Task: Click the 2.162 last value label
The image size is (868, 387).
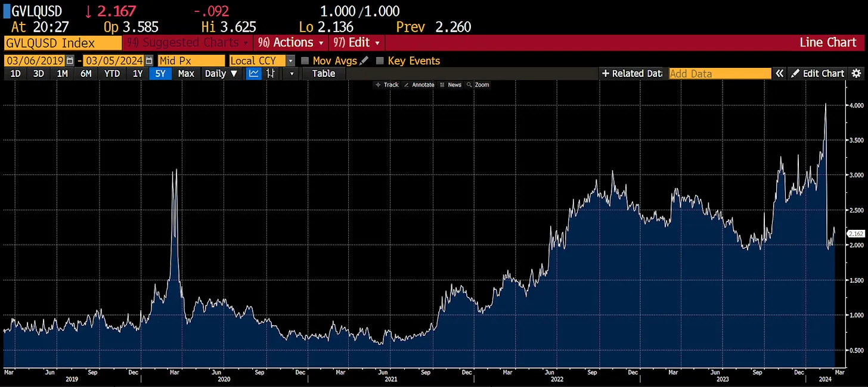Action: (x=855, y=233)
